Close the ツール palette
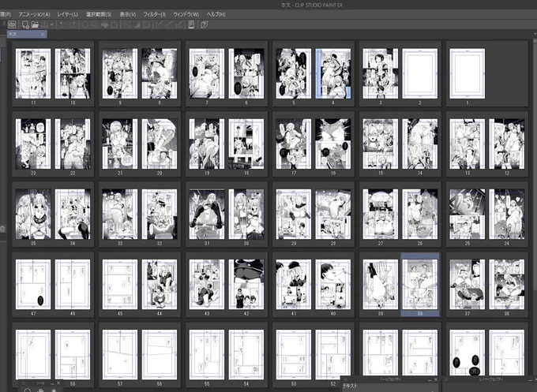Viewport: 537px width, 392px height. pyautogui.click(x=58, y=383)
